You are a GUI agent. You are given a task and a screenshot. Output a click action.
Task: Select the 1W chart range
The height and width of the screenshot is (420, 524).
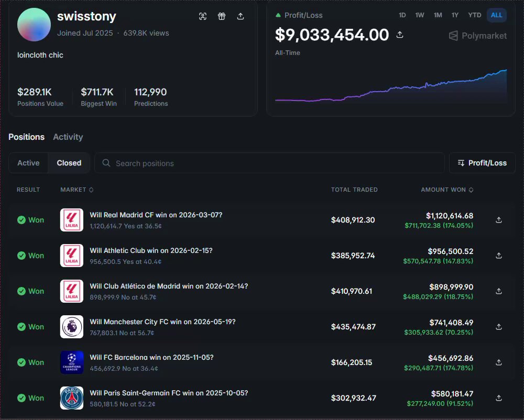pyautogui.click(x=419, y=15)
